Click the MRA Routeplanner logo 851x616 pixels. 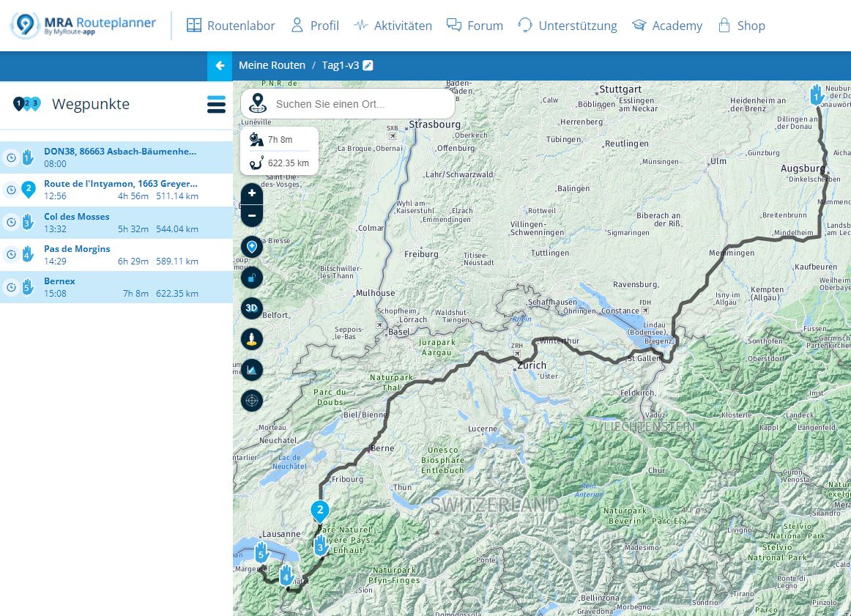[83, 26]
